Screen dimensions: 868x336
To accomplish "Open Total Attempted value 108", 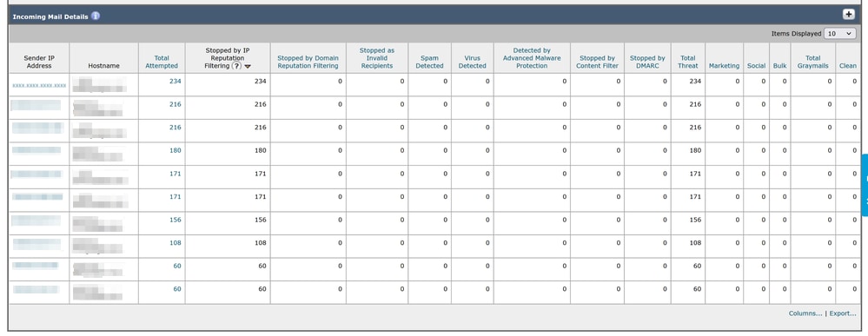I will click(x=176, y=242).
